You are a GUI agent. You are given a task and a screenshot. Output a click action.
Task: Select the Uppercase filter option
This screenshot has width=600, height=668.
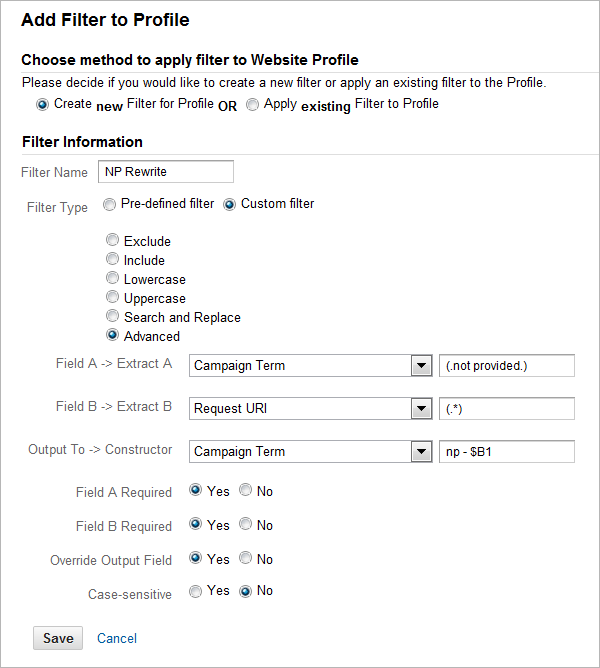pos(113,298)
